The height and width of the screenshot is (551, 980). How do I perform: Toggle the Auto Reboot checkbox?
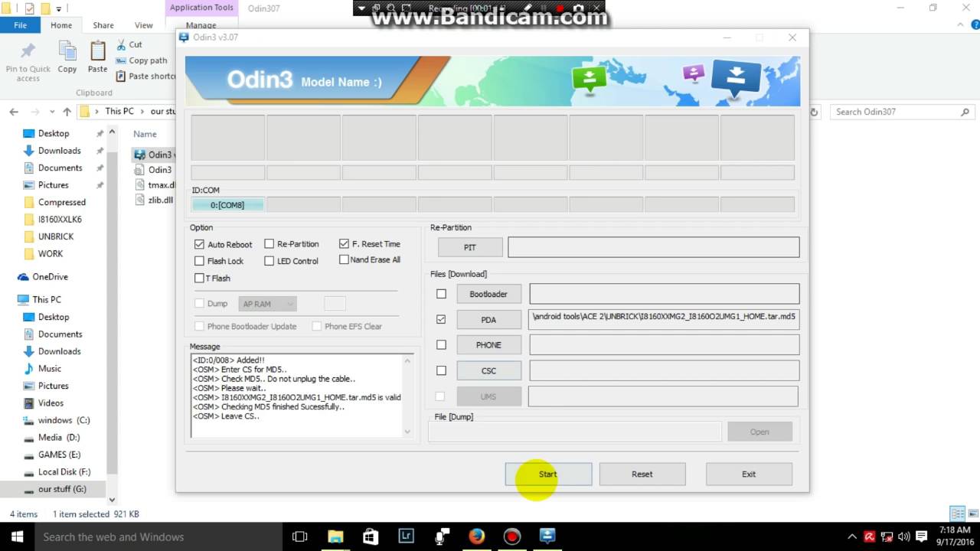(200, 244)
